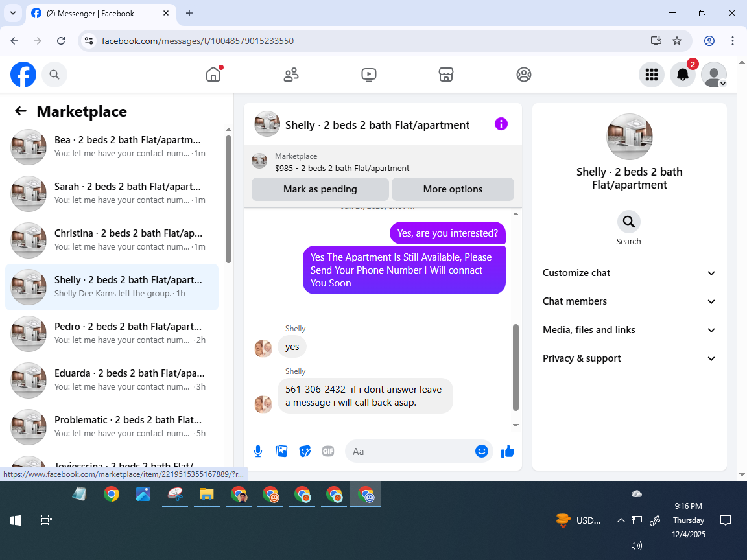747x560 pixels.
Task: Attach a photo with the image icon
Action: click(281, 451)
